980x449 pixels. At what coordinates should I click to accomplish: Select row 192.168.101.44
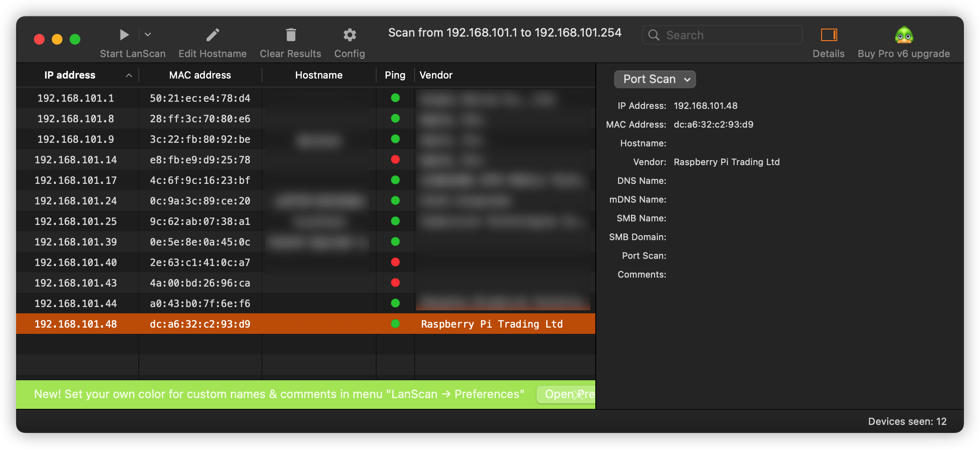pos(306,303)
